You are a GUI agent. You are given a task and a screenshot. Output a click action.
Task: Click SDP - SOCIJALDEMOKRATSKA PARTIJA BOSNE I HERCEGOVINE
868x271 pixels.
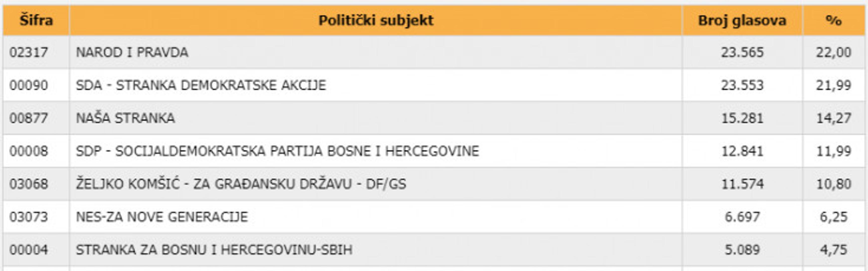click(x=277, y=151)
